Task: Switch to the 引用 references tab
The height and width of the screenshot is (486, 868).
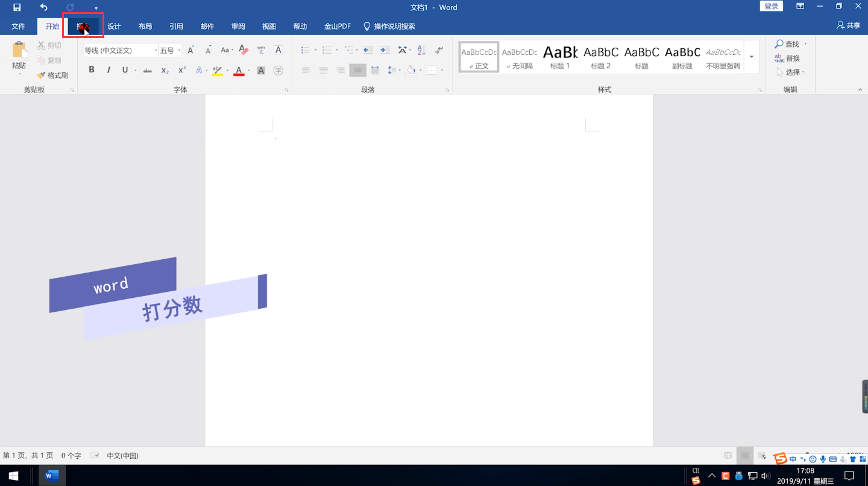Action: [176, 27]
